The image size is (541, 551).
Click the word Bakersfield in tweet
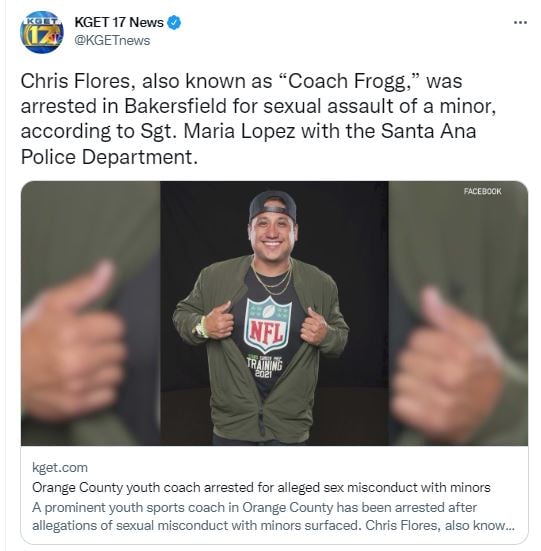[x=175, y=106]
